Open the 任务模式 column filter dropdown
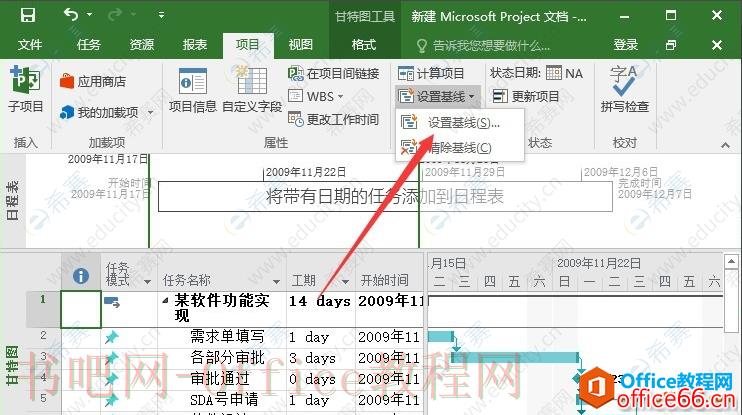This screenshot has width=742, height=415. coord(147,282)
